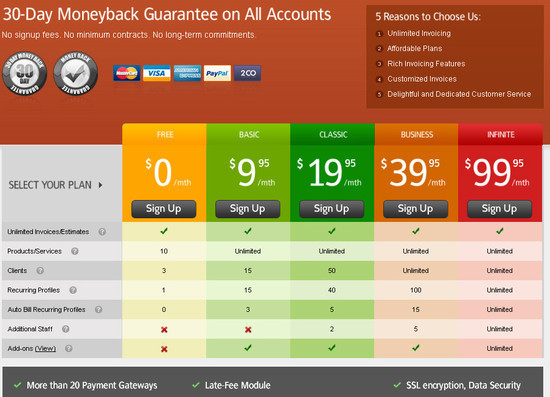Viewport: 550px width, 397px height.
Task: Click the American Express card icon
Action: click(x=187, y=73)
